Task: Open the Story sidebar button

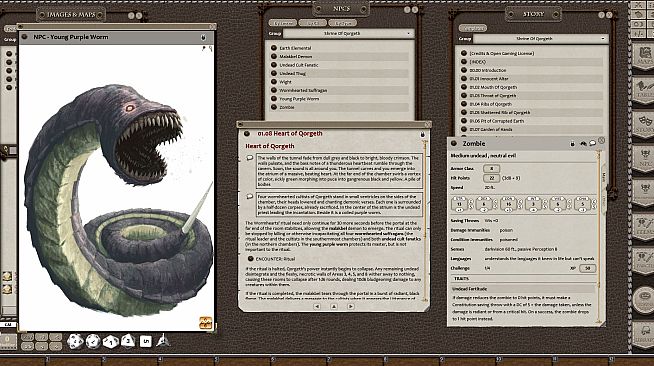Action: pos(644,124)
